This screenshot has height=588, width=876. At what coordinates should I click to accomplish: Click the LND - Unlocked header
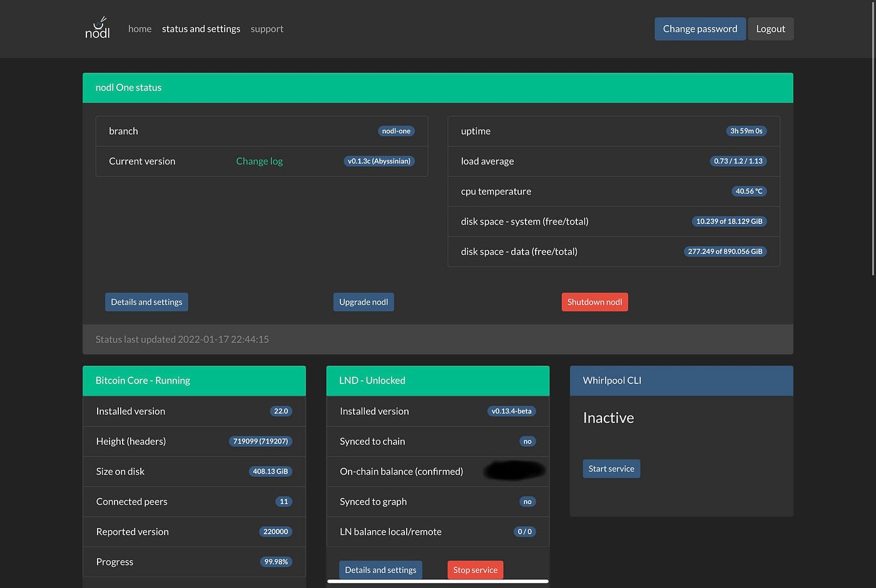pos(438,380)
